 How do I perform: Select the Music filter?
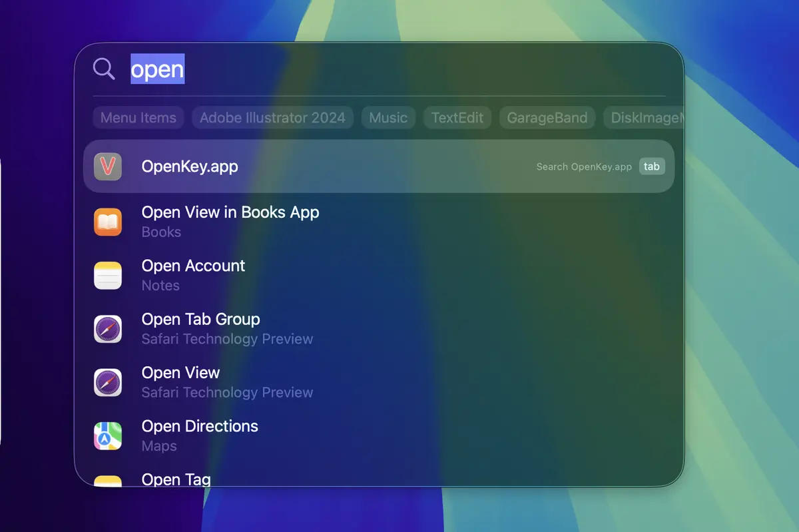click(388, 117)
